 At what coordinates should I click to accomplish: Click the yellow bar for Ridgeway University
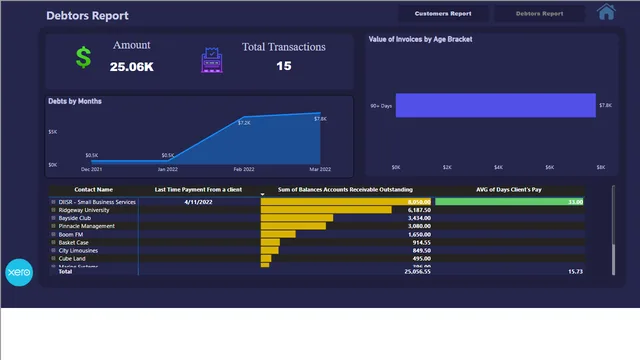point(326,210)
